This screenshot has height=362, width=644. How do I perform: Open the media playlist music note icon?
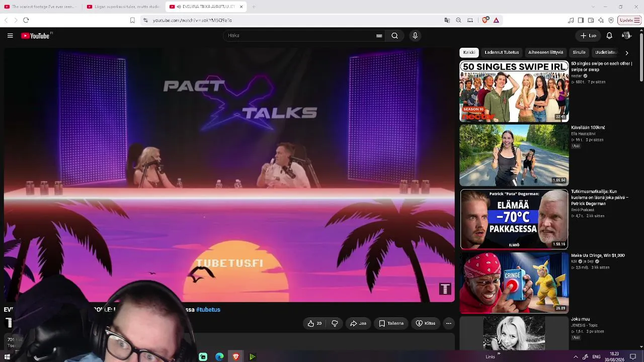[571, 20]
